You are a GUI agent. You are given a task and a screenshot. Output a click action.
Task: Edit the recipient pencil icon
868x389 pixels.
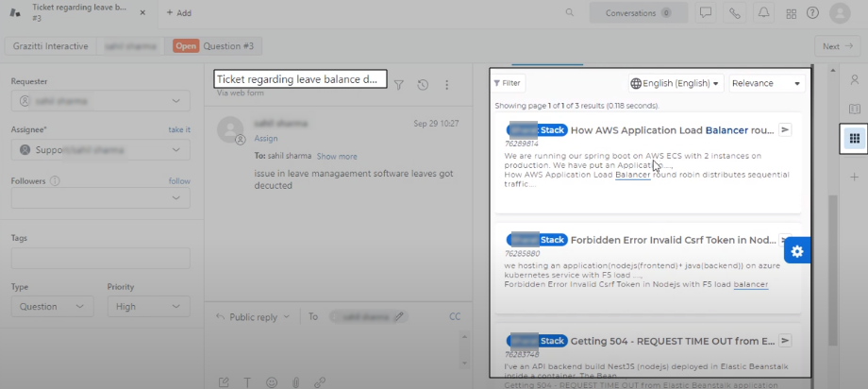tap(399, 316)
